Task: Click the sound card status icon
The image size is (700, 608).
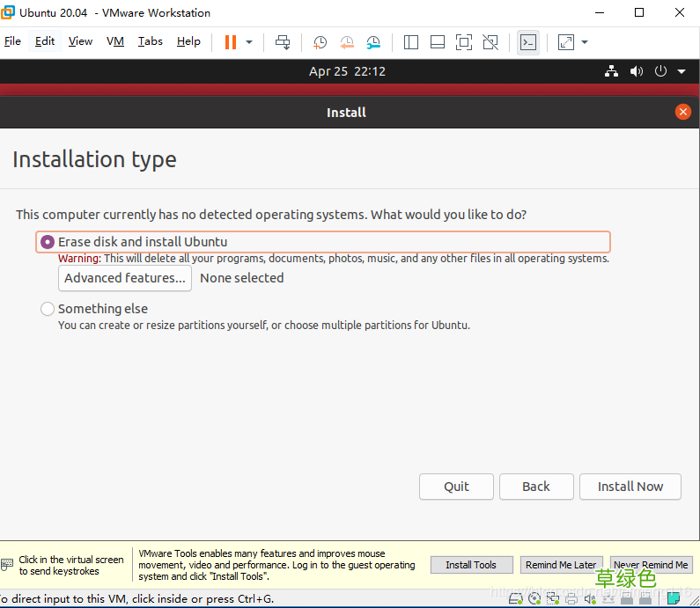Action: pos(590,598)
